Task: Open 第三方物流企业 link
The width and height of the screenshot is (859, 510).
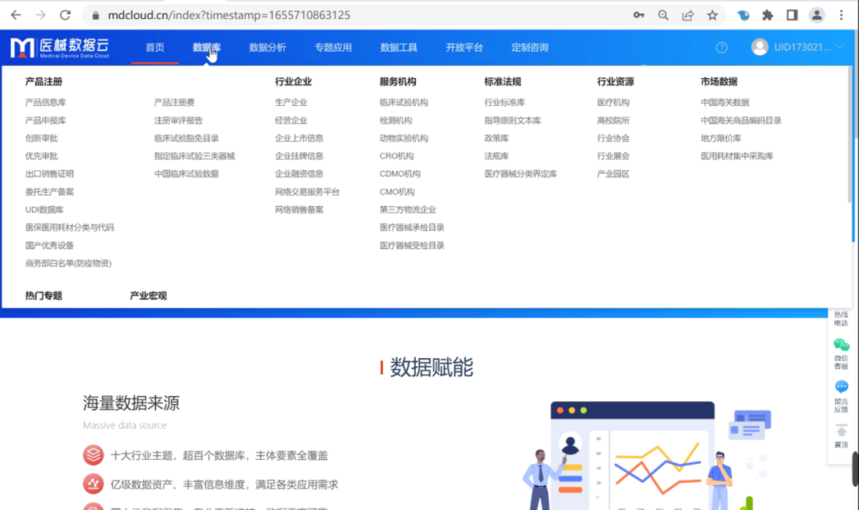Action: pyautogui.click(x=408, y=210)
